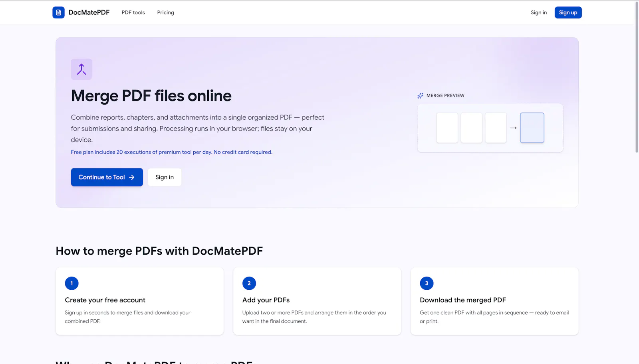Click the Sign in button in hero section
This screenshot has width=639, height=364.
pyautogui.click(x=165, y=177)
